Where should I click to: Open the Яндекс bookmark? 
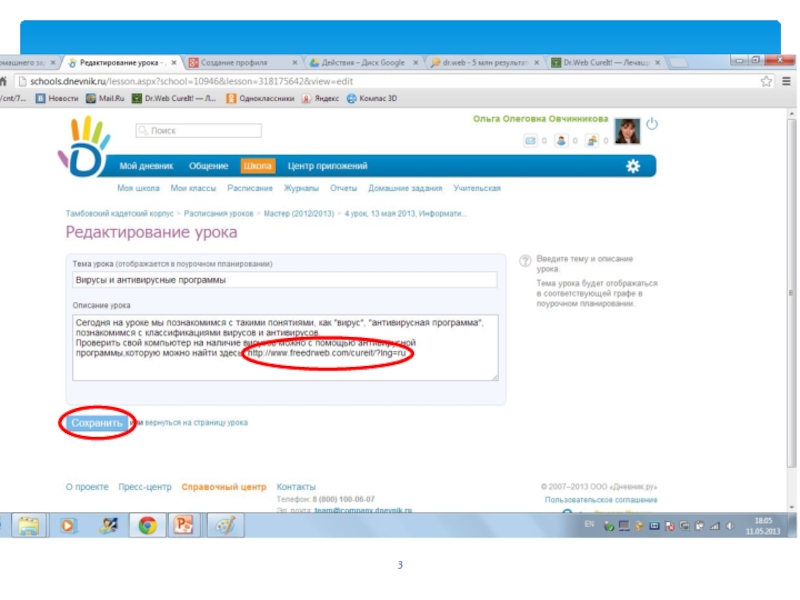tap(320, 98)
